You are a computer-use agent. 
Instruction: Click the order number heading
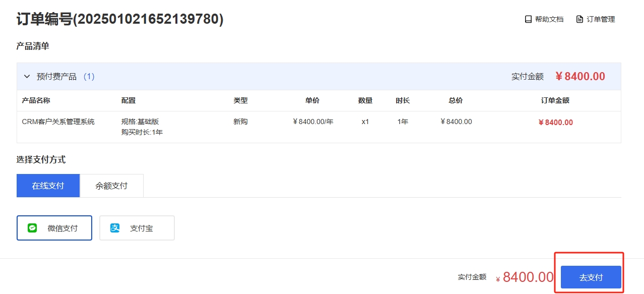120,19
